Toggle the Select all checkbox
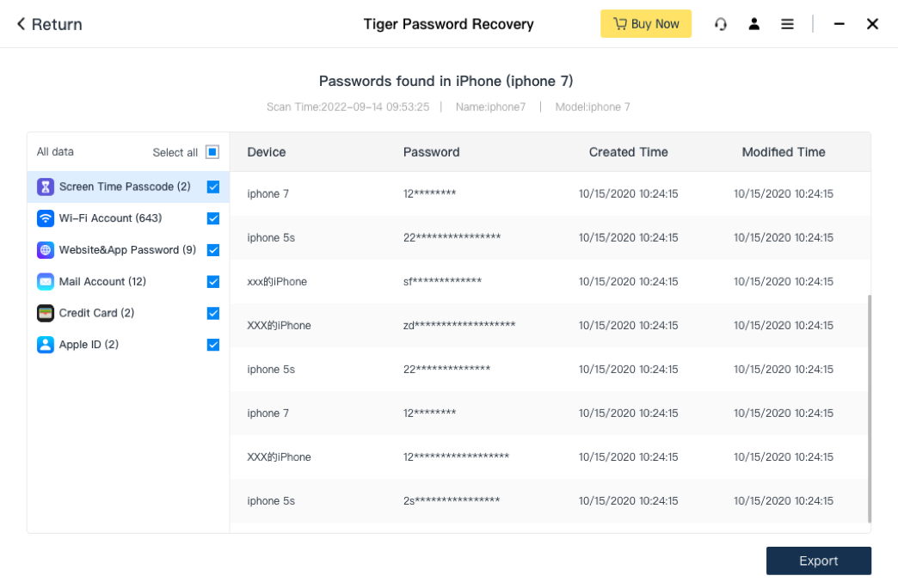The width and height of the screenshot is (898, 588). pos(212,152)
